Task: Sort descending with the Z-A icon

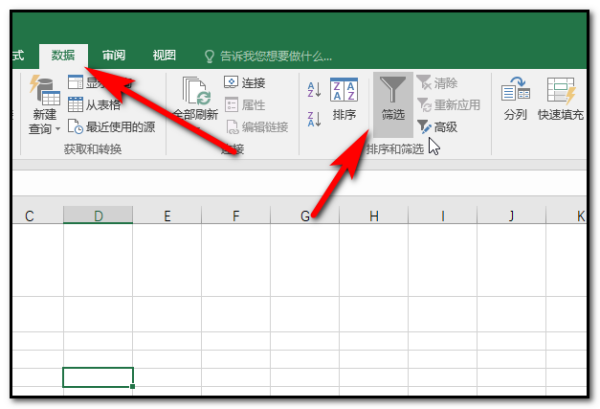Action: point(314,119)
